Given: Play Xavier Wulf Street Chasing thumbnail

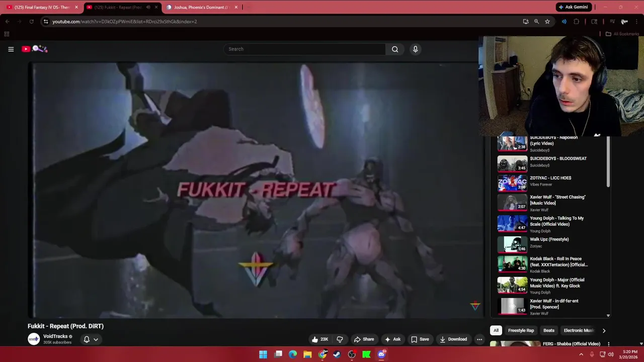Looking at the screenshot, I should coord(512,203).
